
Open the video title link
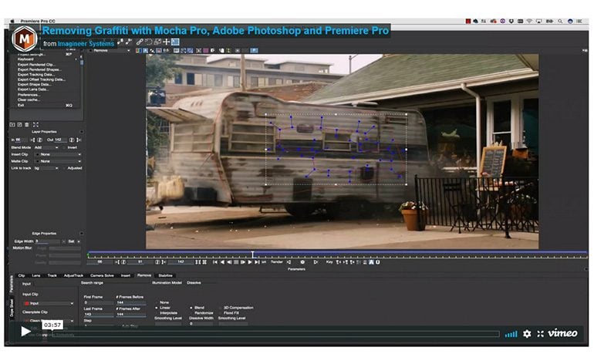215,31
